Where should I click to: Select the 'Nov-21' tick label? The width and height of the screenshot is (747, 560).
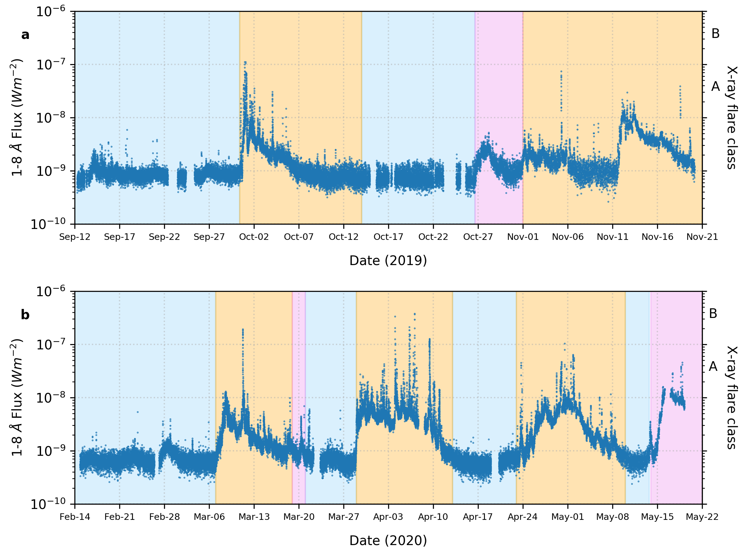coord(702,237)
